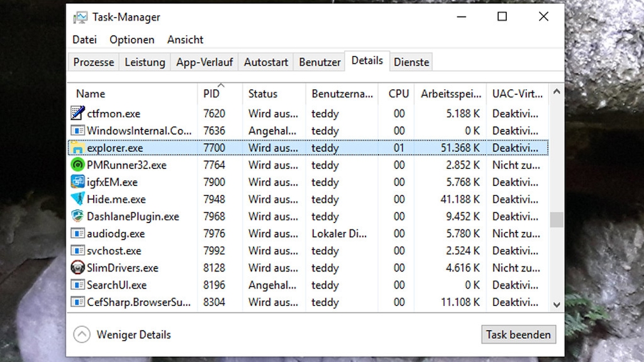Sort processes by PID column header

point(212,94)
